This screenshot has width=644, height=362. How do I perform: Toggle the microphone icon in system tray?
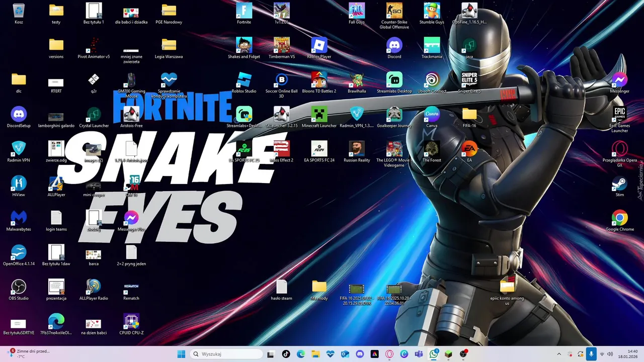pyautogui.click(x=591, y=354)
